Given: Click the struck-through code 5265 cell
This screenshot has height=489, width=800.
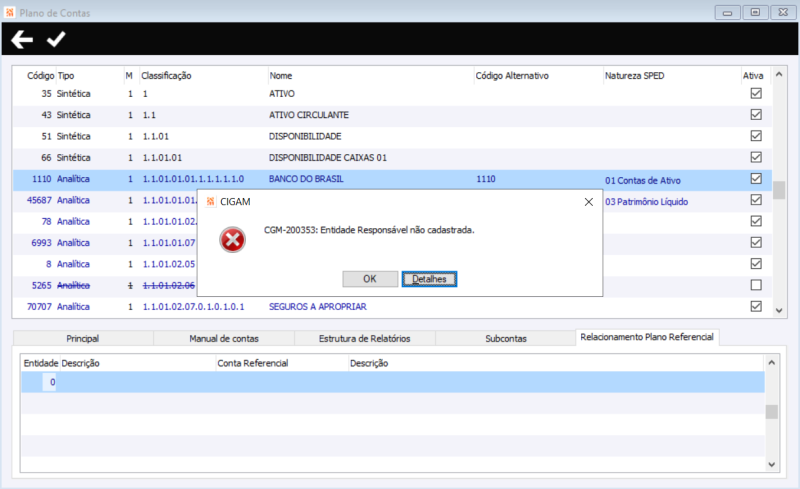Looking at the screenshot, I should 41,285.
